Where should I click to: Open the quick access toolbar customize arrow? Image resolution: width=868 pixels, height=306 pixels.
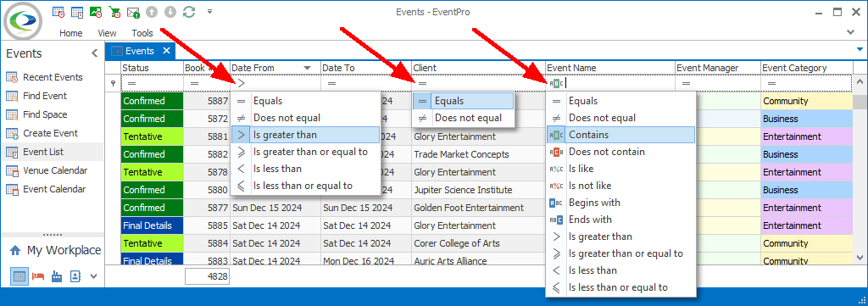210,11
